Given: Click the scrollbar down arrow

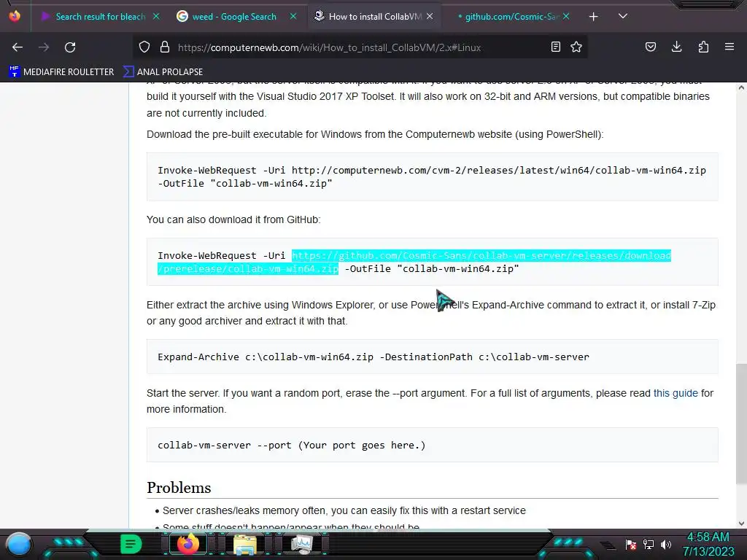Looking at the screenshot, I should [x=741, y=524].
